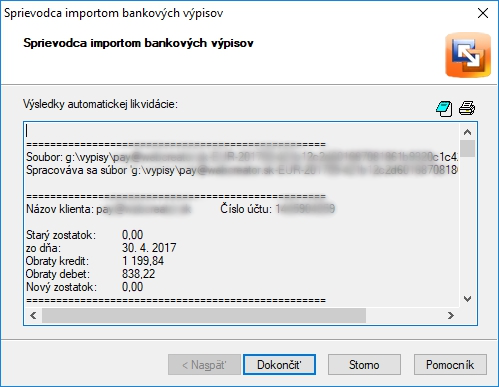The height and width of the screenshot is (387, 499).
Task: Click horizontal scrollbar right arrow
Action: [451, 315]
